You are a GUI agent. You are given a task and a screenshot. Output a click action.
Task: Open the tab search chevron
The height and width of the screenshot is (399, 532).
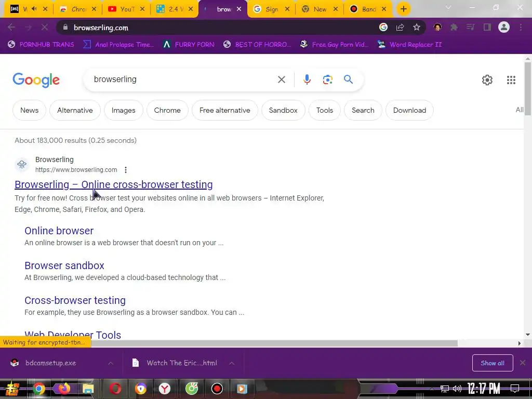448,7
